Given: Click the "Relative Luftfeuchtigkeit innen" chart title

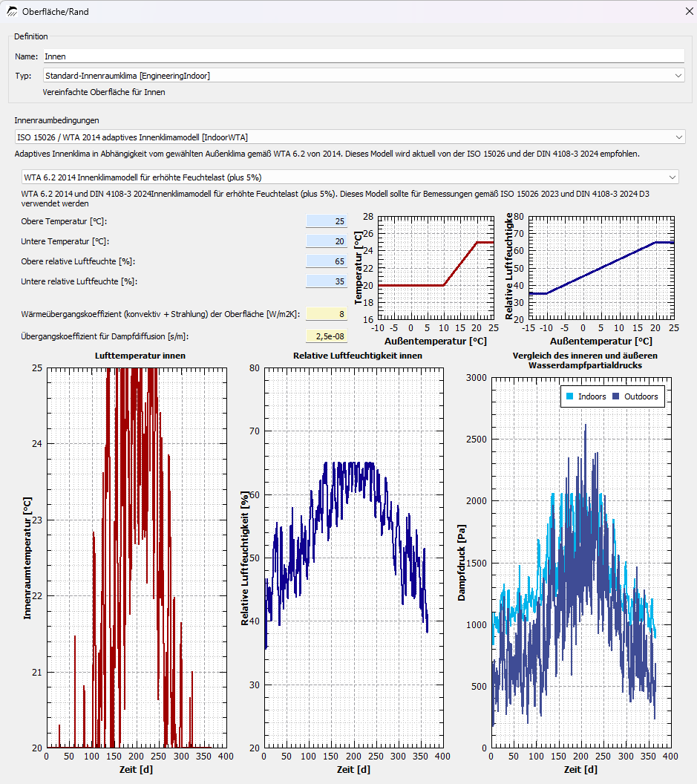Looking at the screenshot, I should tap(358, 356).
